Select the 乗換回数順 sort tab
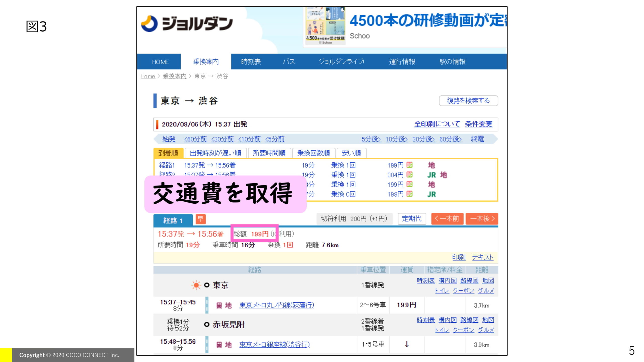Screen dimensions: 644x362 coord(314,153)
